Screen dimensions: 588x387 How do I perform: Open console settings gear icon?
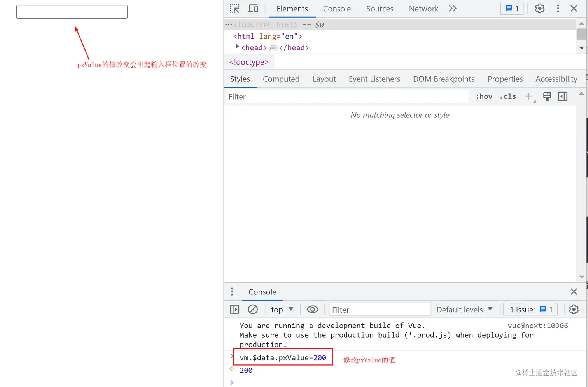[x=574, y=310]
